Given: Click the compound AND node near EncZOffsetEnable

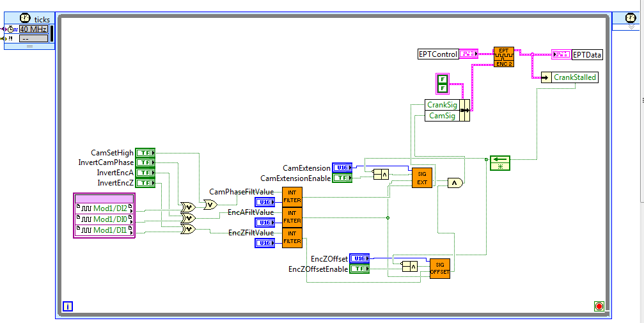Looking at the screenshot, I should [409, 267].
